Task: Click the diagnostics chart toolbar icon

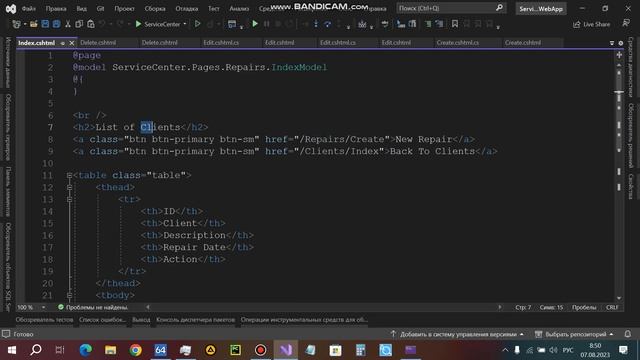Action: 362,24
